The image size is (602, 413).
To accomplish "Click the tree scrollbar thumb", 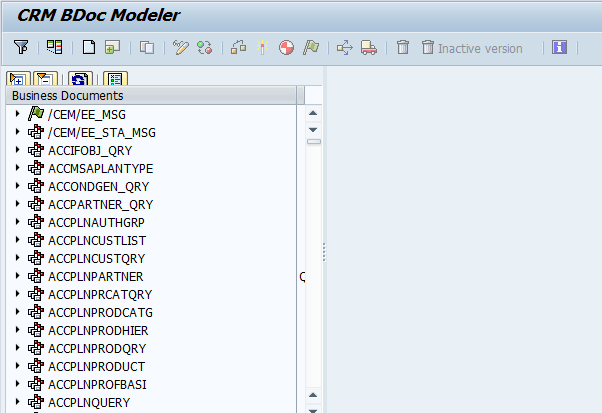I will (x=314, y=142).
